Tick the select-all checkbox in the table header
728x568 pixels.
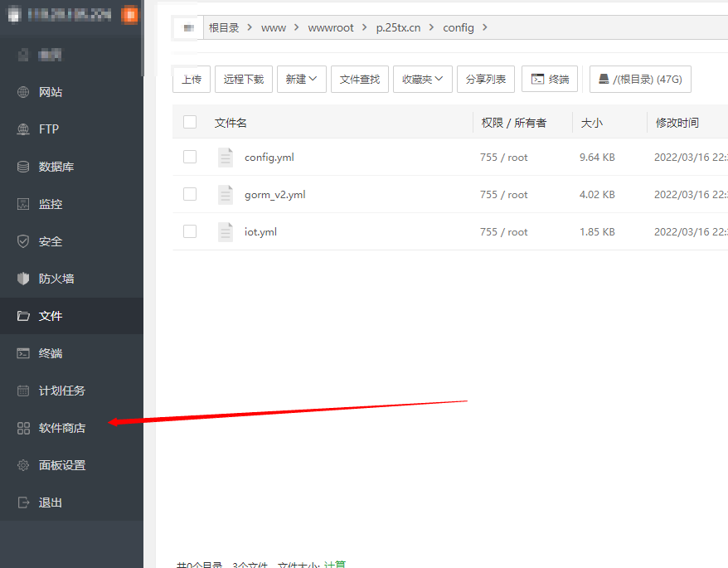coord(190,122)
